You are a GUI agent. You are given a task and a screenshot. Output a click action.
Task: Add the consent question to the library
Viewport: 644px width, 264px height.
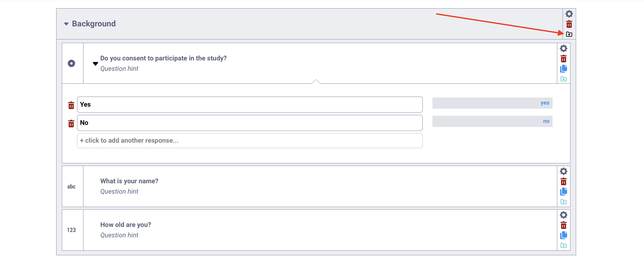coord(563,79)
